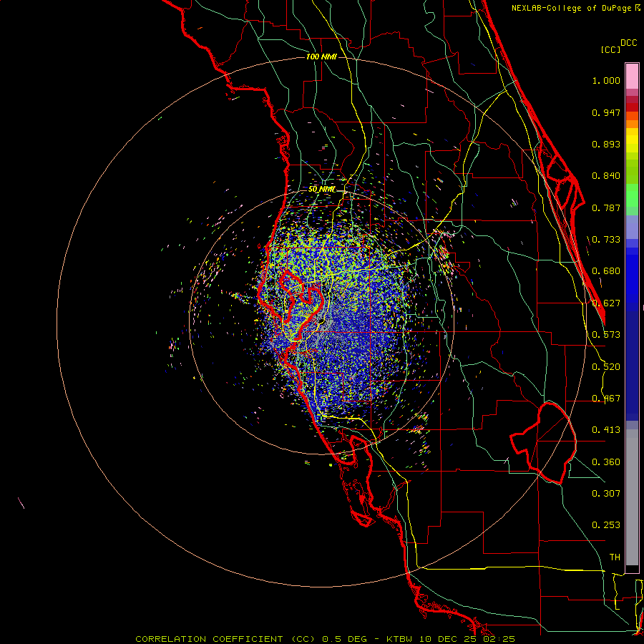
Task: Click the 0.520 legend value
Action: [x=606, y=367]
